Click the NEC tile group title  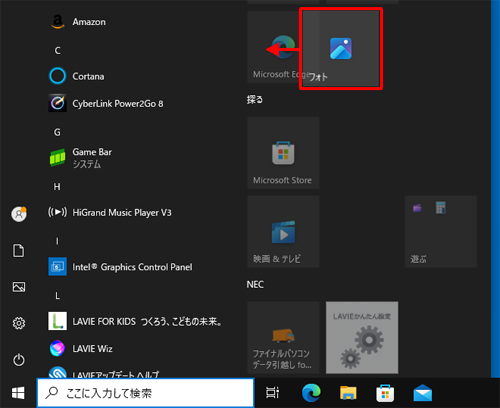click(x=255, y=284)
